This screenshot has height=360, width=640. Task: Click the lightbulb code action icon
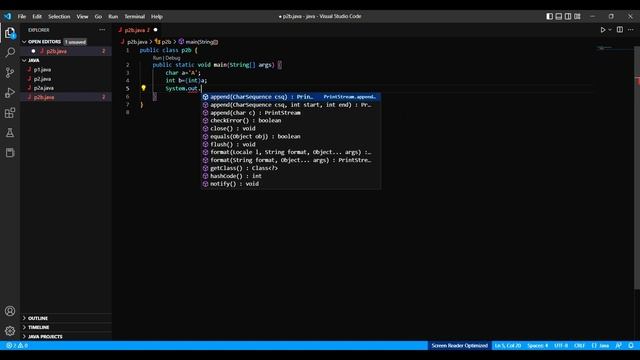click(x=143, y=88)
